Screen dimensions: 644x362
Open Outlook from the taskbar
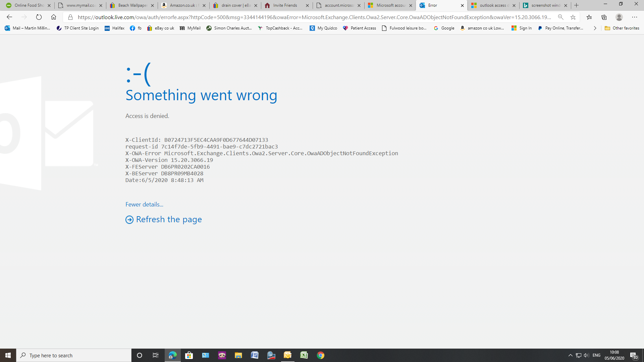(x=287, y=355)
